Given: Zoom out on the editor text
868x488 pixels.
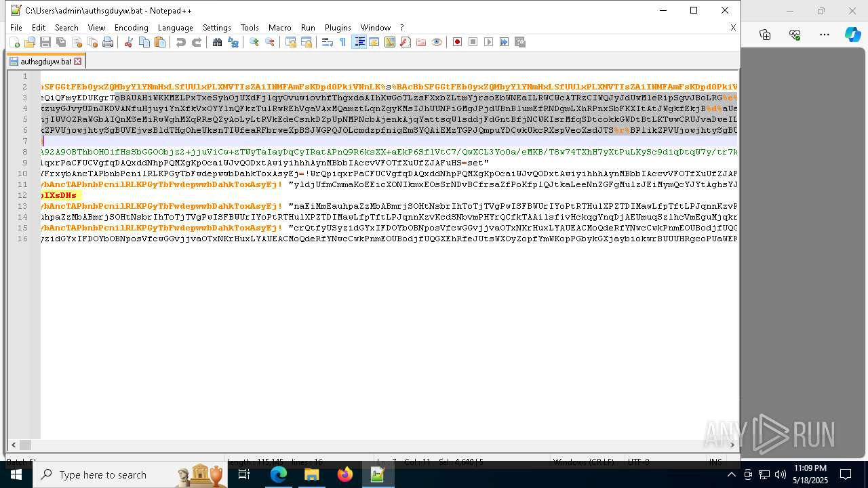Looking at the screenshot, I should (269, 42).
